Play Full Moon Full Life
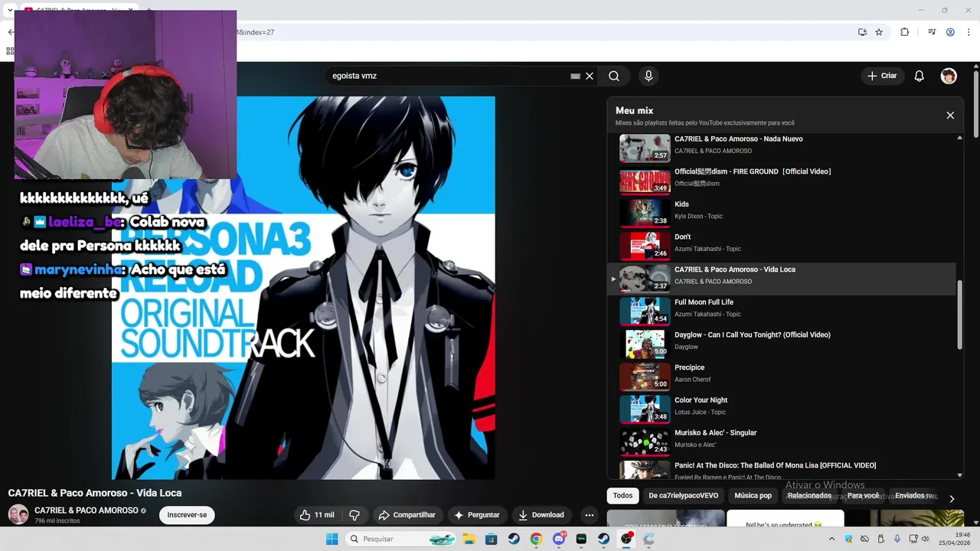Screen dimensions: 980x551 pos(782,311)
